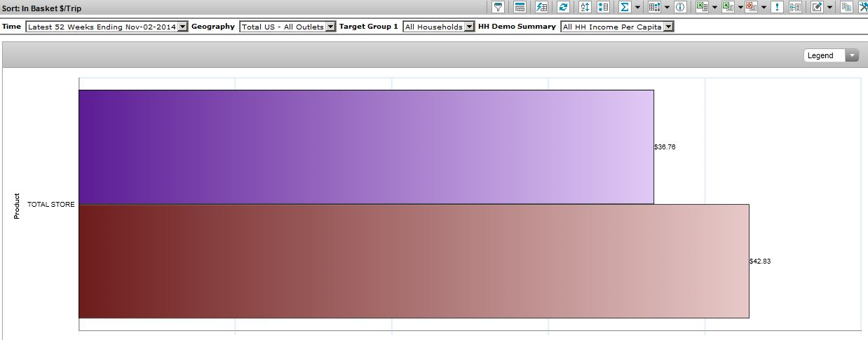Click the refresh report icon
This screenshot has height=340, width=868.
point(563,7)
